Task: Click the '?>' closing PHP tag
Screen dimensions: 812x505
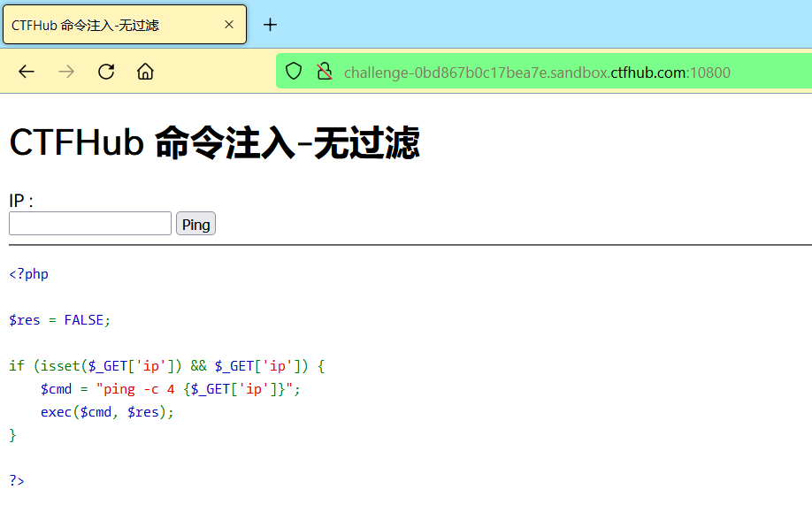Action: point(17,480)
